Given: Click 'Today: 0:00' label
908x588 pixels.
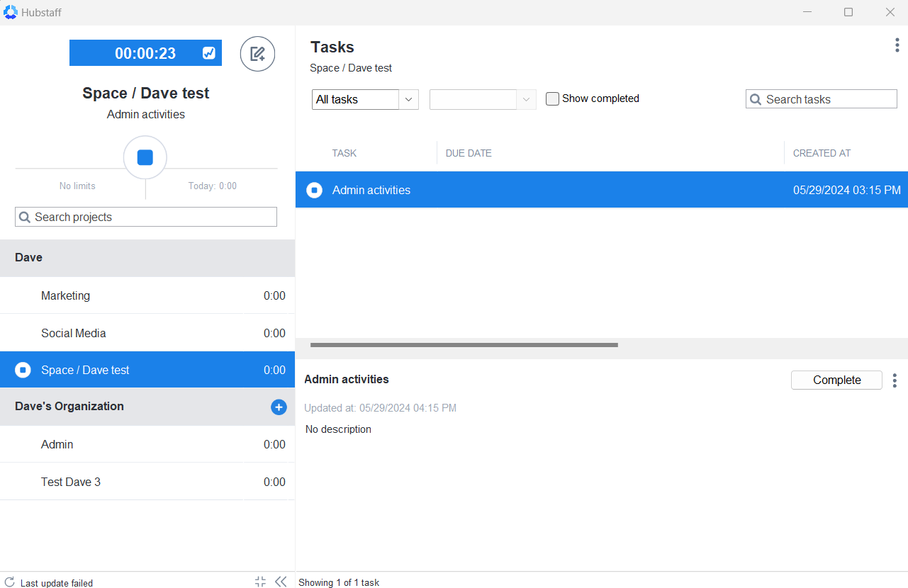Looking at the screenshot, I should click(x=213, y=186).
